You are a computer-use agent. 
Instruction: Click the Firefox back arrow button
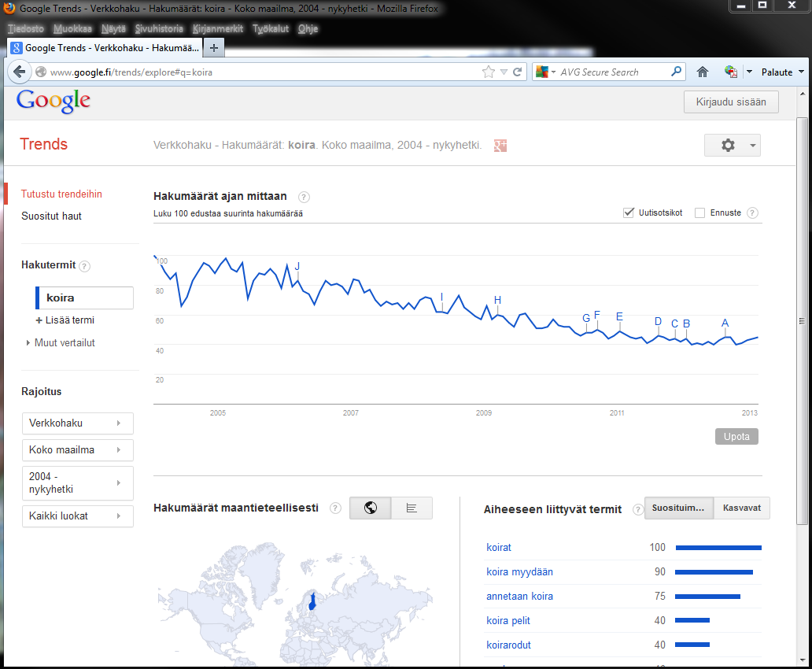pyautogui.click(x=19, y=72)
